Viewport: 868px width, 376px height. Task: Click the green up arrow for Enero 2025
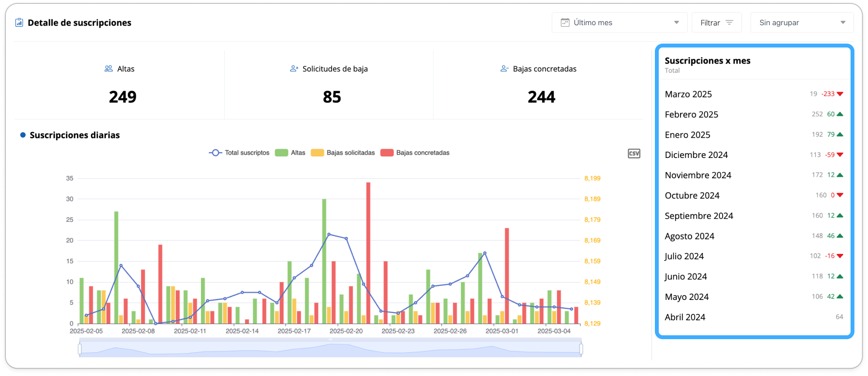(840, 135)
